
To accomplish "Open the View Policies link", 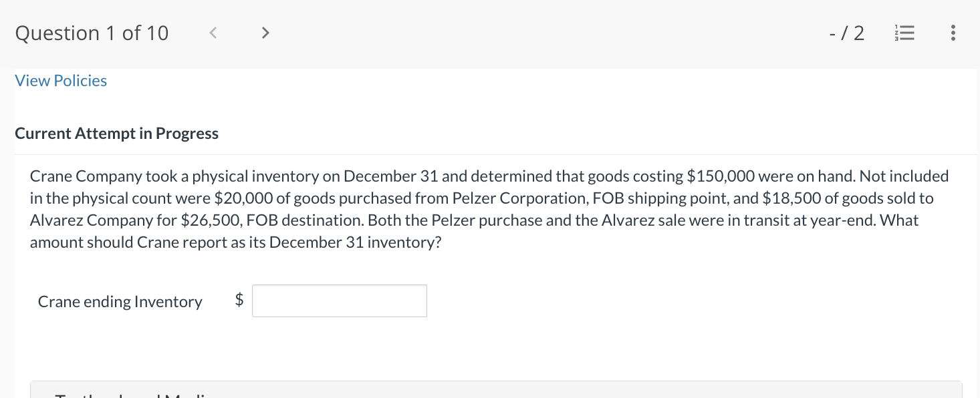I will click(x=61, y=81).
